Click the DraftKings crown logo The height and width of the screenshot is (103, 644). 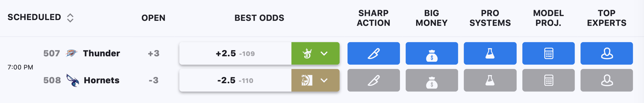coord(307,53)
